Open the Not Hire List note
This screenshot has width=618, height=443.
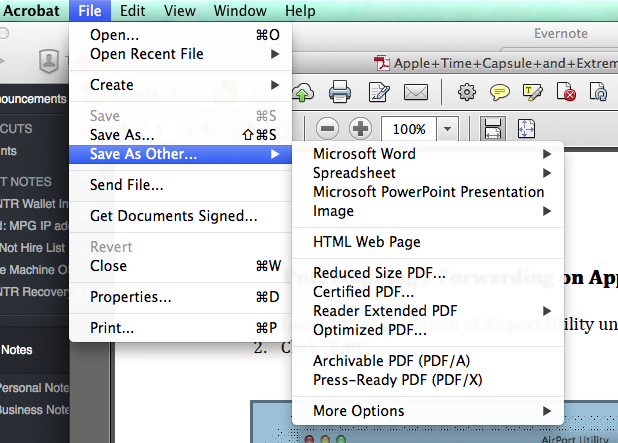coord(33,248)
